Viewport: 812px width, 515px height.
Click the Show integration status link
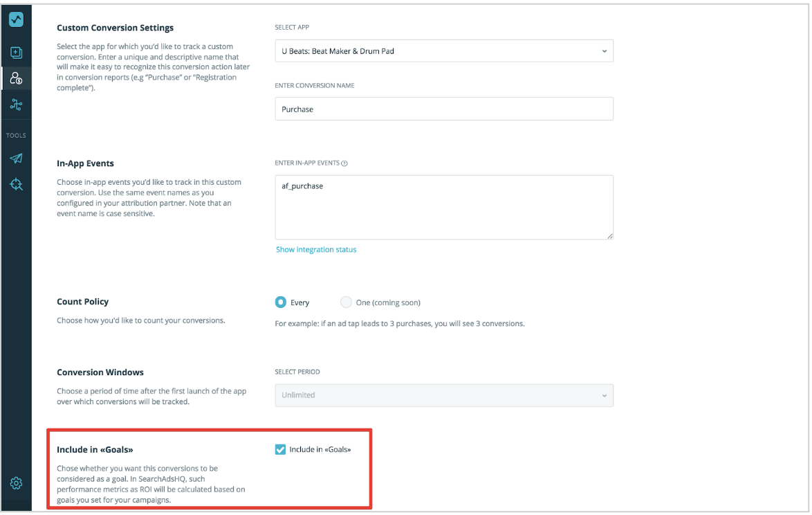tap(316, 249)
